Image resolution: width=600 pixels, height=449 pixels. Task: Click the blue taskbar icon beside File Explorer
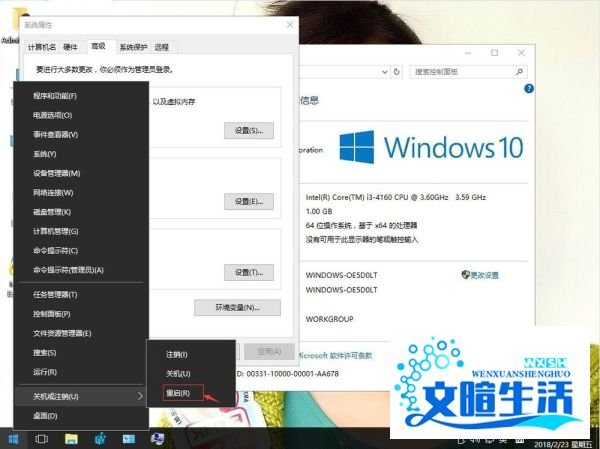point(100,439)
